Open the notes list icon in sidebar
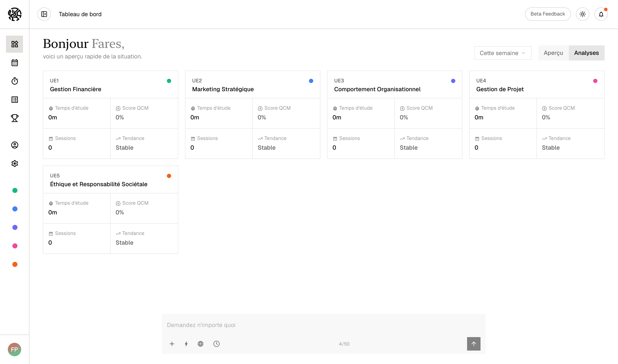The width and height of the screenshot is (618, 364). click(15, 99)
